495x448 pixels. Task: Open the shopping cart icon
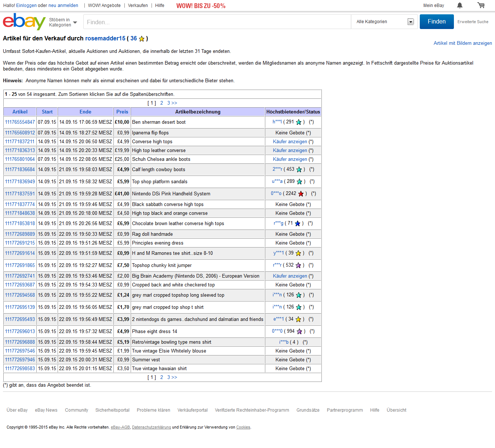coord(481,5)
